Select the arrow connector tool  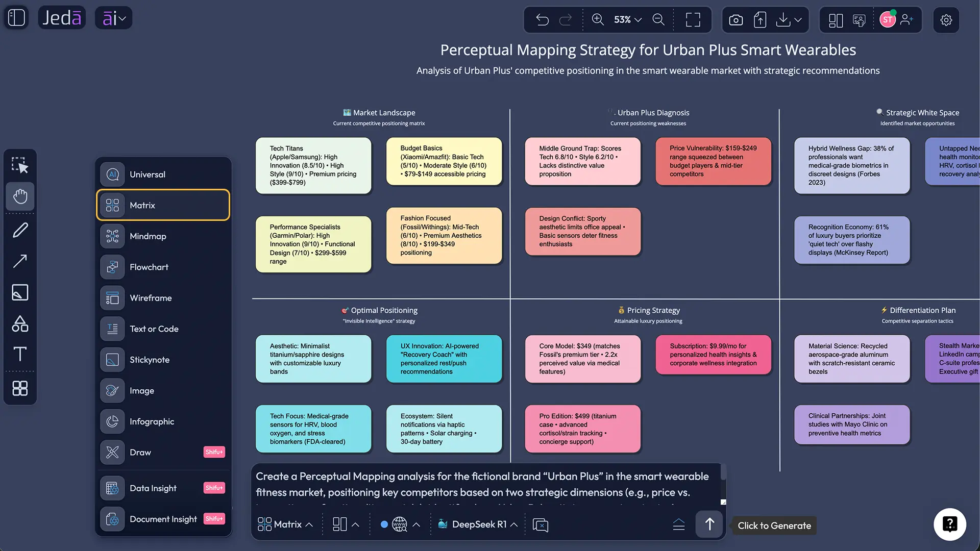click(x=20, y=261)
